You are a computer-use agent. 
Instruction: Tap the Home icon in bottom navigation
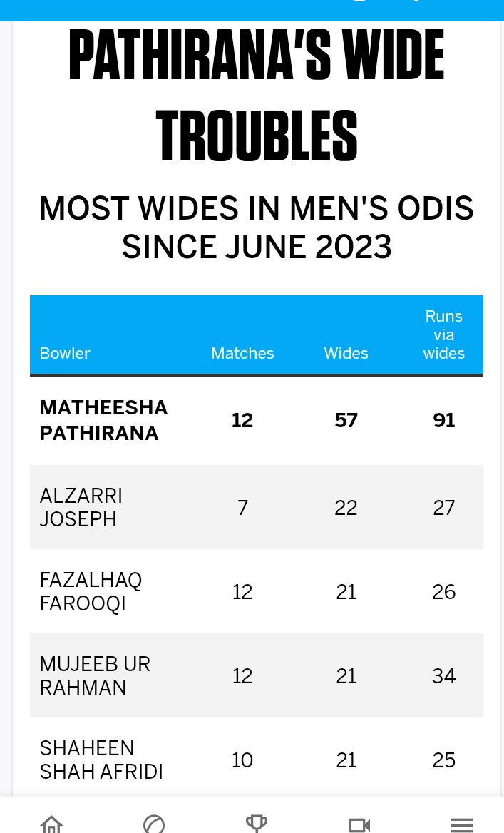click(x=51, y=824)
